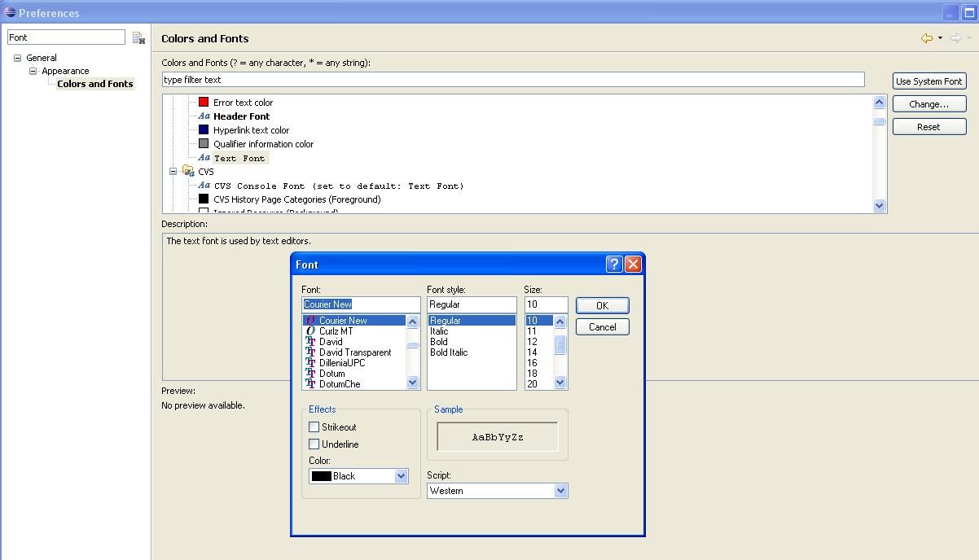Click the Aa icon of CVS Console Font
979x560 pixels.
pyautogui.click(x=204, y=186)
